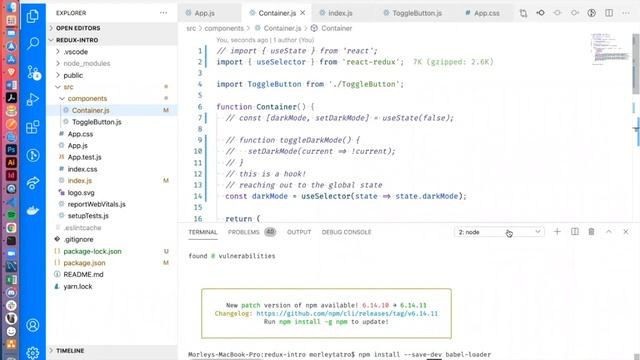640x360 pixels.
Task: Open .gitignore in the explorer
Action: click(78, 240)
